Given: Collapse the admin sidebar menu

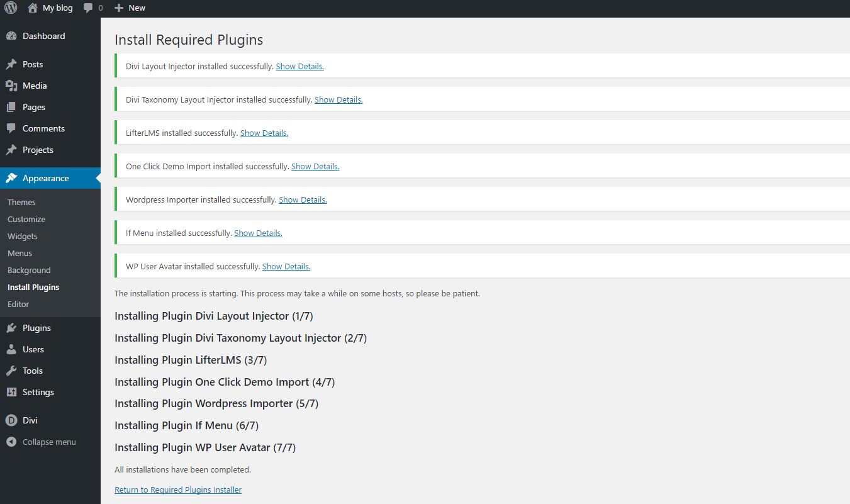Looking at the screenshot, I should [x=49, y=442].
